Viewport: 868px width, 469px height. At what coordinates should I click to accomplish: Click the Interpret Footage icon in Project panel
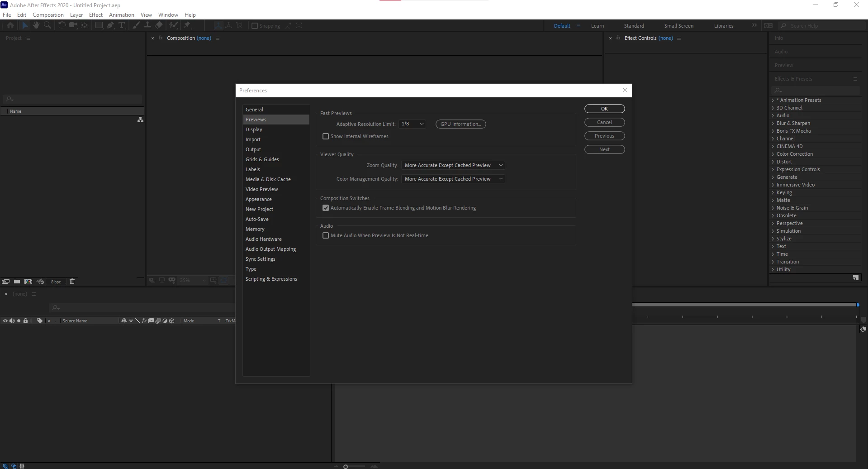pos(5,282)
